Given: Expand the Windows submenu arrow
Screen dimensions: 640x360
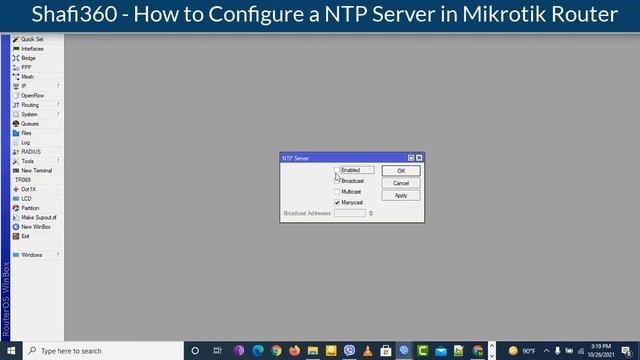Looking at the screenshot, I should tap(58, 255).
